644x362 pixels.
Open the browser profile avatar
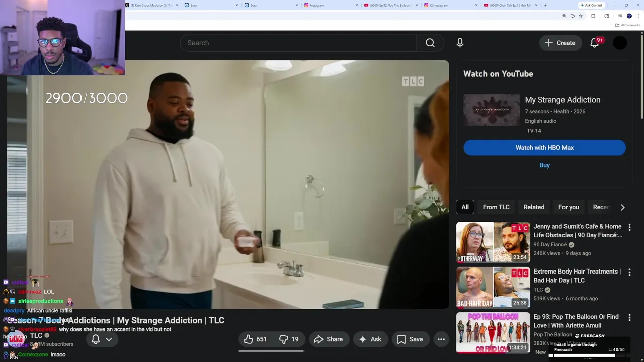(x=629, y=16)
